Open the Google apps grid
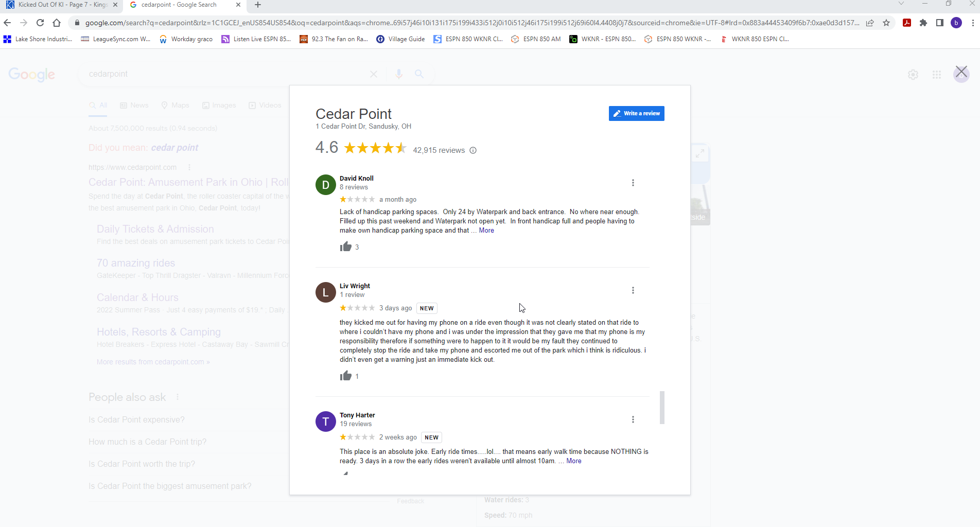 pyautogui.click(x=937, y=75)
